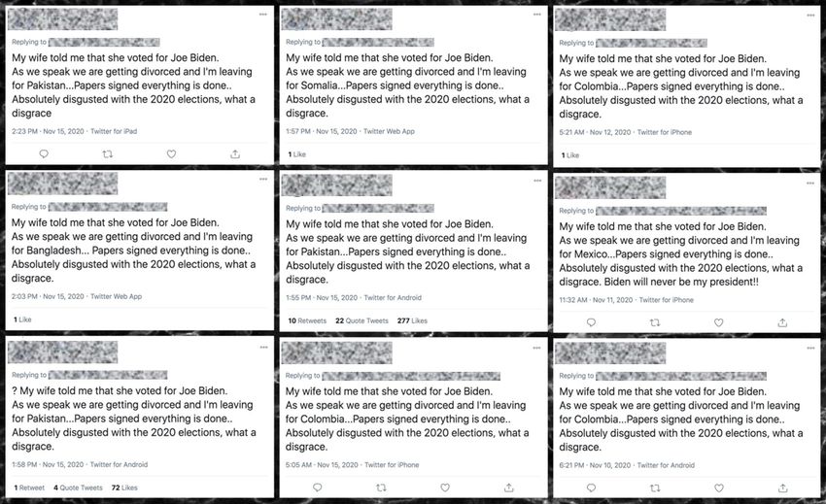The image size is (826, 504).
Task: Share the tweet posted at 2:23 PM
Action: [x=235, y=153]
